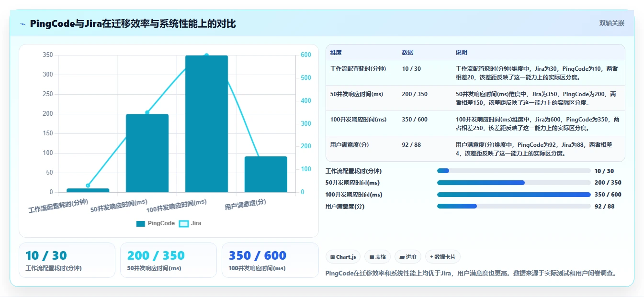Click the PingCode bar for 用户满意度
The height and width of the screenshot is (297, 644).
(x=266, y=174)
